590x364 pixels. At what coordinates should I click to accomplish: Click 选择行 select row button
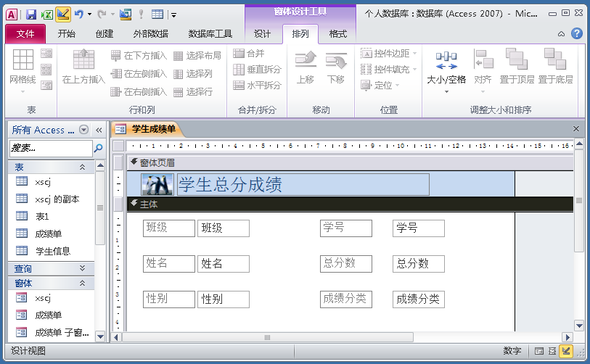(193, 92)
